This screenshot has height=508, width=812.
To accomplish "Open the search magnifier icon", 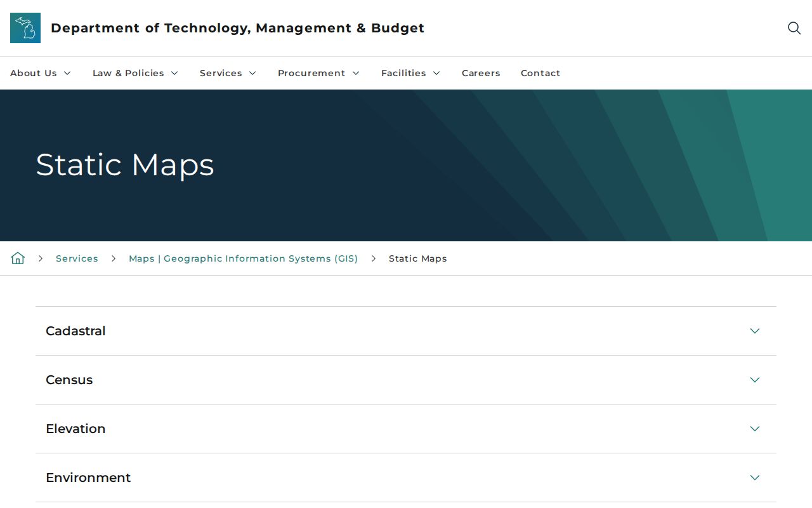I will click(x=794, y=28).
